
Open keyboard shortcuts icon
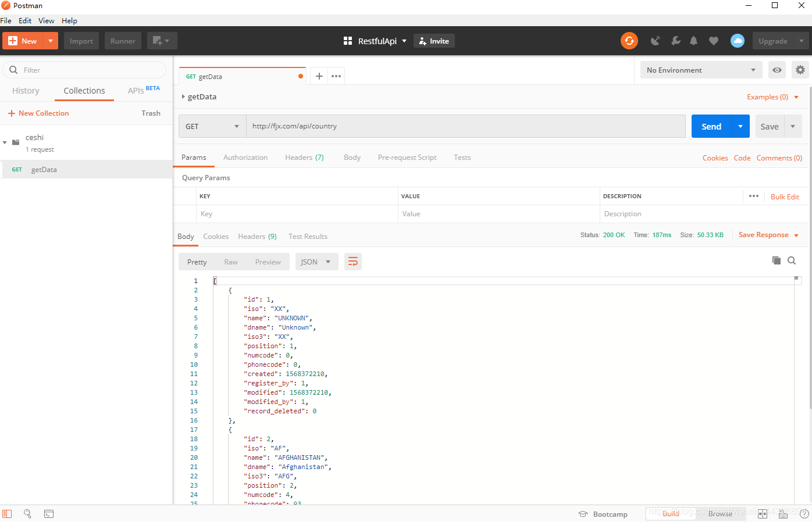click(x=783, y=514)
